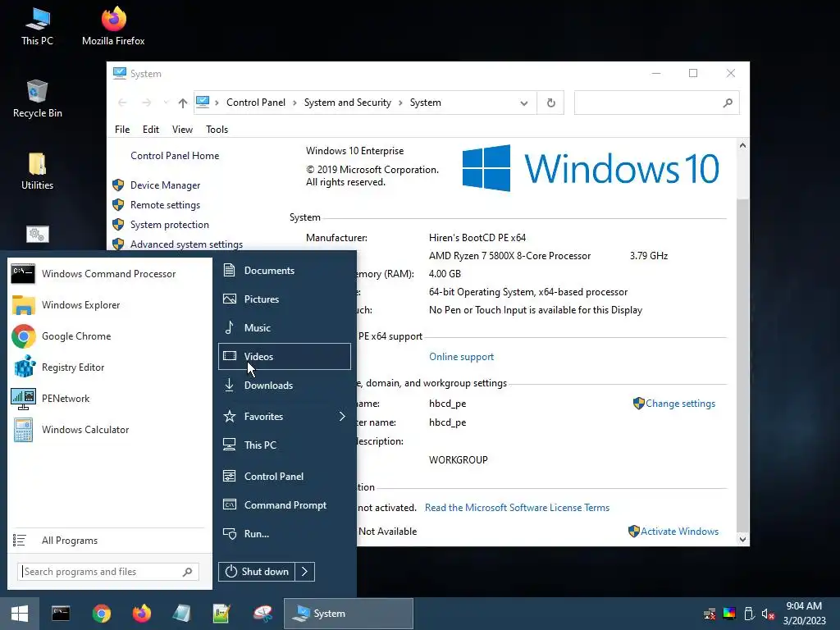Open the Utilities folder on desktop
This screenshot has width=840, height=630.
pos(37,171)
